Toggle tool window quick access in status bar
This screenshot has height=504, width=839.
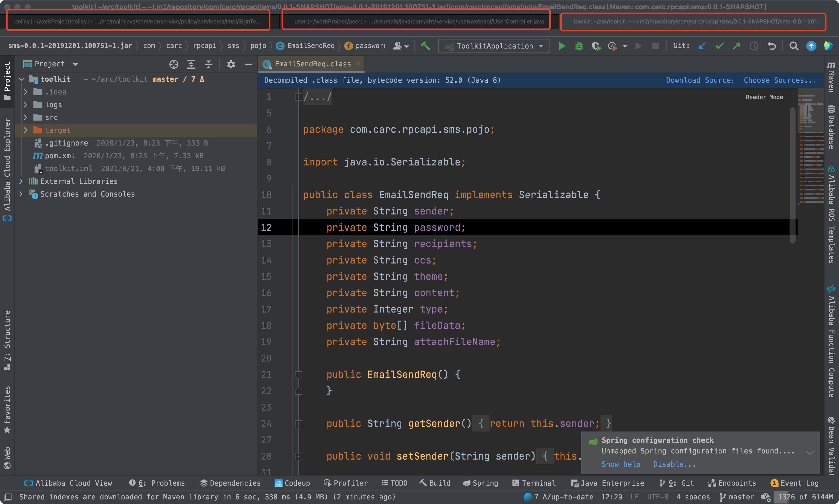pyautogui.click(x=7, y=497)
